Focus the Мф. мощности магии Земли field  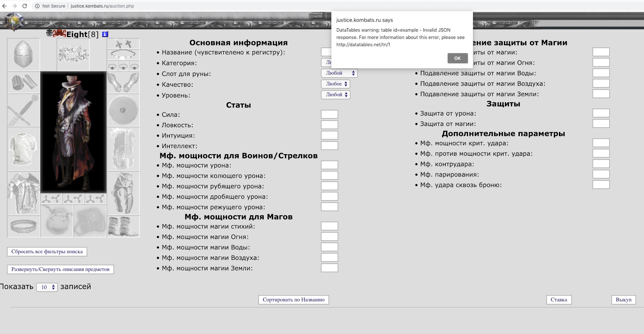coord(329,268)
